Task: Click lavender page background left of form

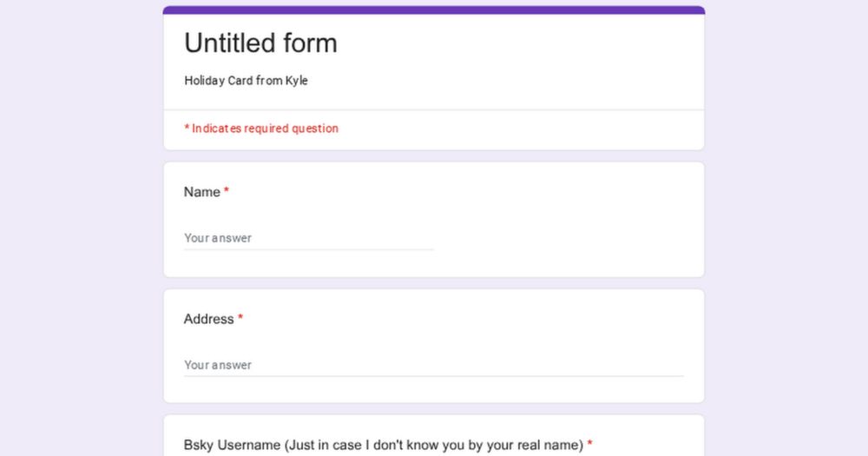Action: click(78, 226)
